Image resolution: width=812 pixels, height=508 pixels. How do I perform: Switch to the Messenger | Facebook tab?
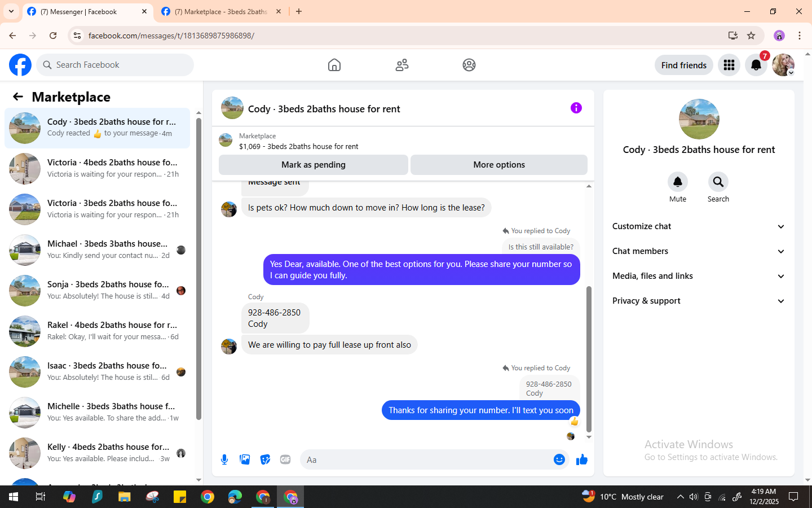coord(87,11)
